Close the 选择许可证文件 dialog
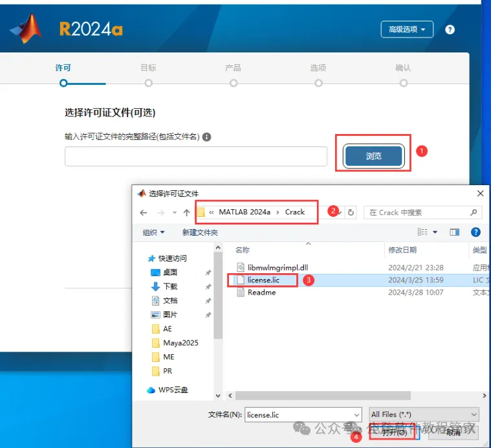Image resolution: width=491 pixels, height=448 pixels. pyautogui.click(x=481, y=194)
